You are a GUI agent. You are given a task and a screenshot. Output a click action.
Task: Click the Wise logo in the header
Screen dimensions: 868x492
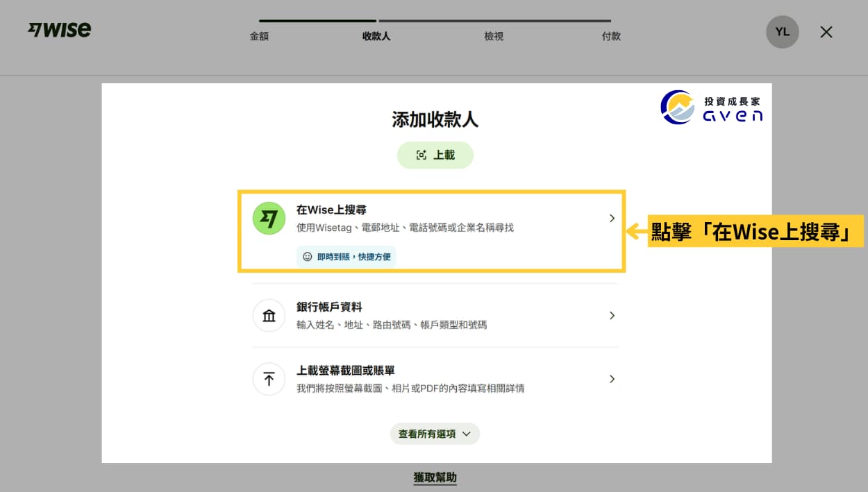pyautogui.click(x=60, y=30)
